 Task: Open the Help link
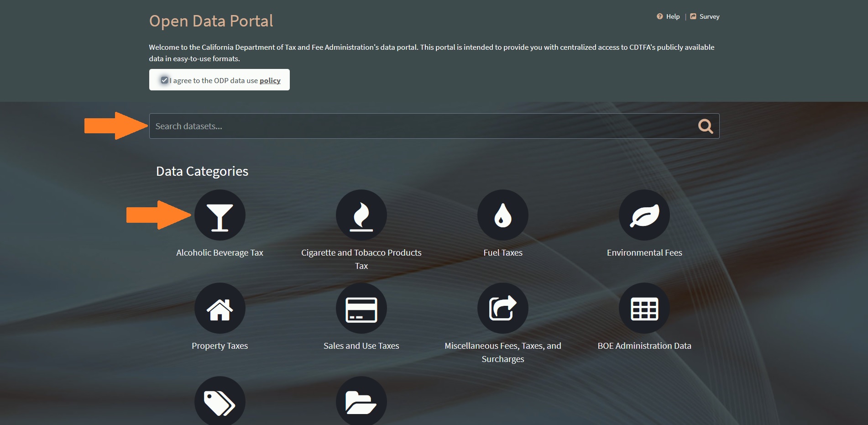(x=673, y=16)
